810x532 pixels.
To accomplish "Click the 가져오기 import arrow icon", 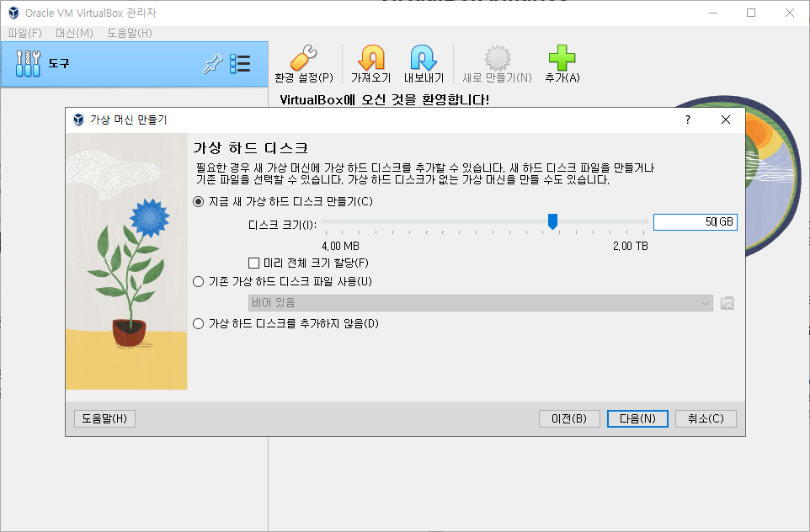I will click(x=371, y=57).
